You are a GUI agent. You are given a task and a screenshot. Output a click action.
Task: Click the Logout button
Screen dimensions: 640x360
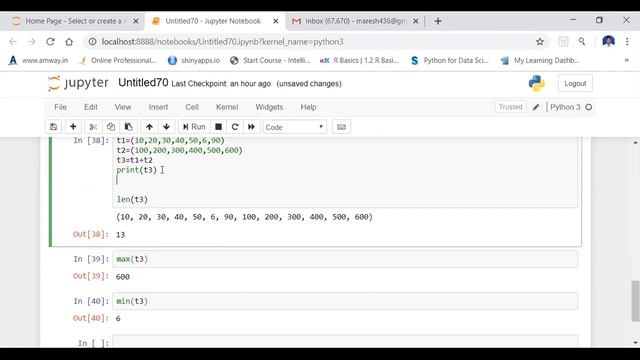pyautogui.click(x=575, y=83)
